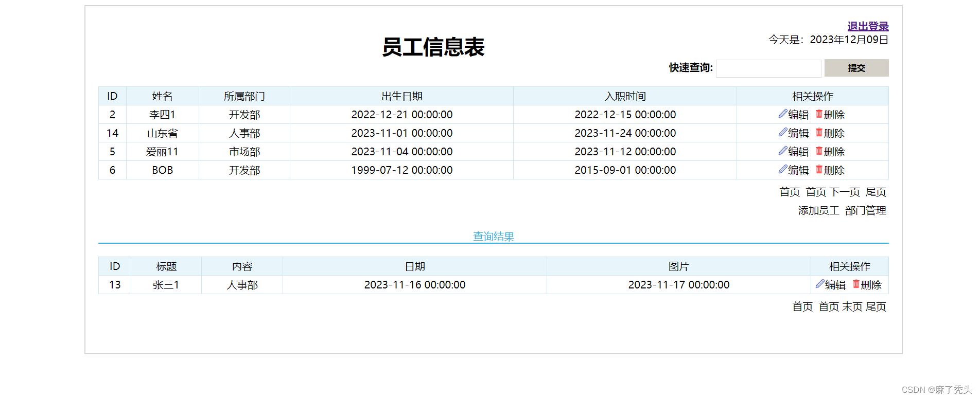The height and width of the screenshot is (399, 980).
Task: Focus the 快速查询 search input field
Action: point(768,68)
